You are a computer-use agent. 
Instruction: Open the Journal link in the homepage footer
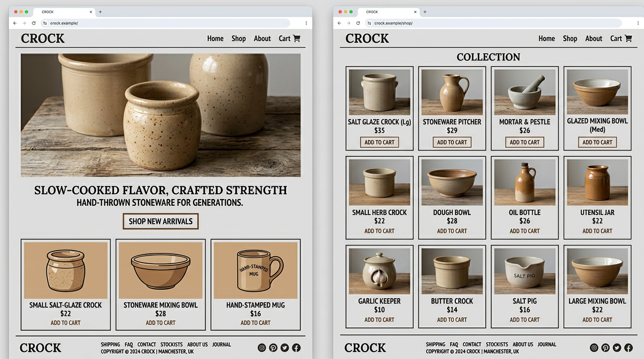pyautogui.click(x=221, y=345)
